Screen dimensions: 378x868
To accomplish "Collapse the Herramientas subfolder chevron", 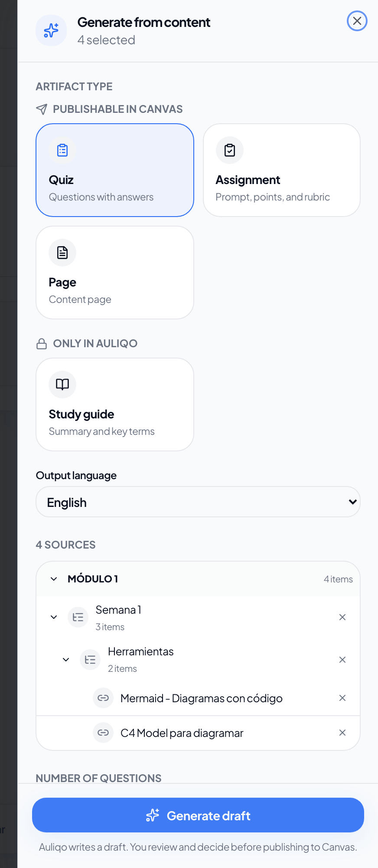I will pyautogui.click(x=66, y=660).
